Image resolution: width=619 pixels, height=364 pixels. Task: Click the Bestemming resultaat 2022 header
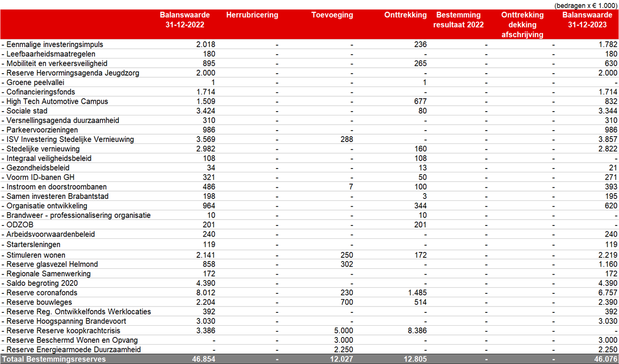point(458,20)
